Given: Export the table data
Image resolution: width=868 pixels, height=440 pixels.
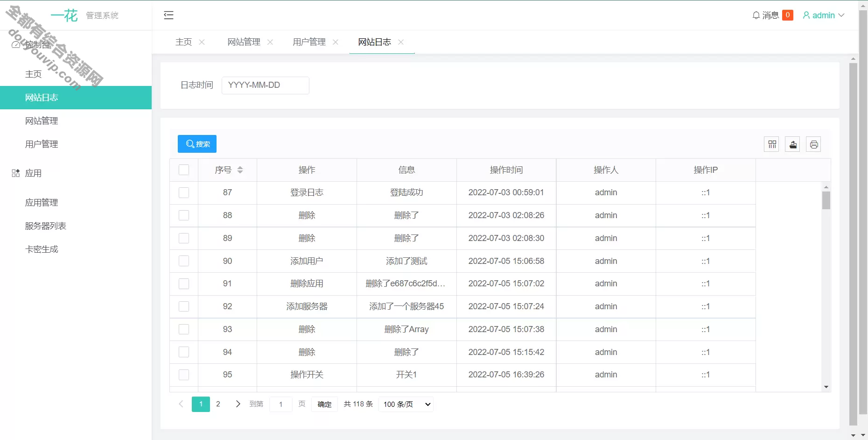Looking at the screenshot, I should [793, 144].
